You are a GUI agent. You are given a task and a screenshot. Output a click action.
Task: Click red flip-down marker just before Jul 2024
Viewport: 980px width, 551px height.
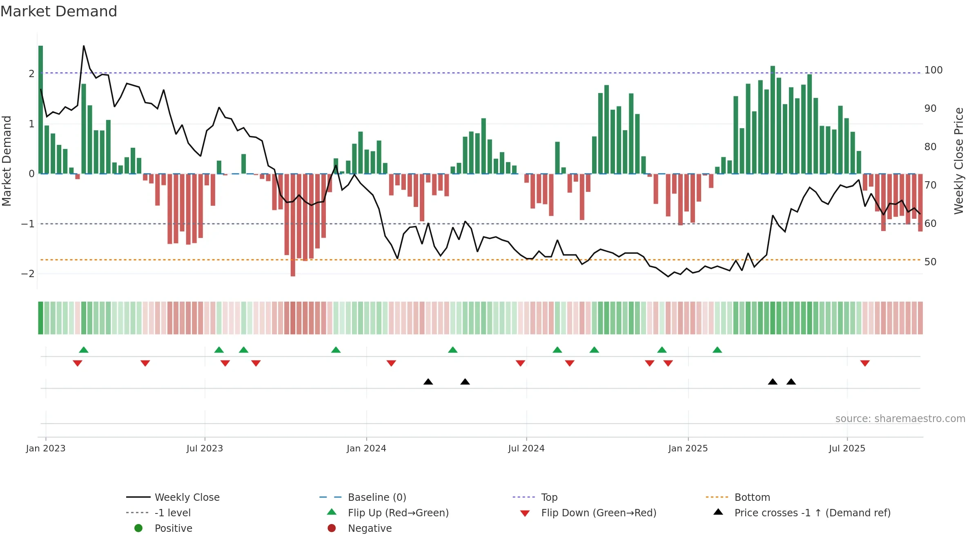(x=520, y=363)
